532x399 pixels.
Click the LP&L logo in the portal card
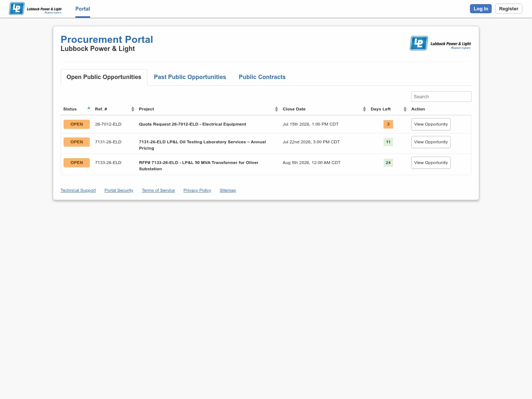click(440, 43)
